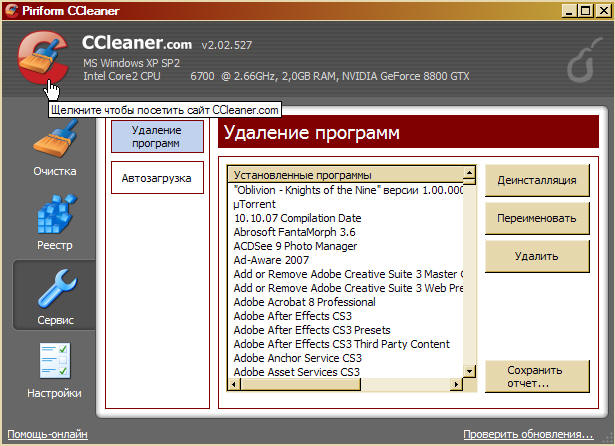
Task: Click the Piriform pear logo
Action: tap(584, 60)
